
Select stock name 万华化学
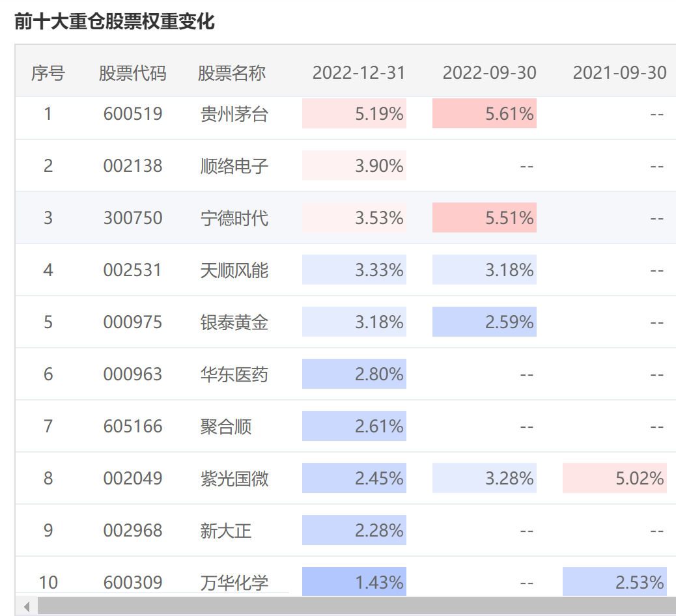[234, 583]
